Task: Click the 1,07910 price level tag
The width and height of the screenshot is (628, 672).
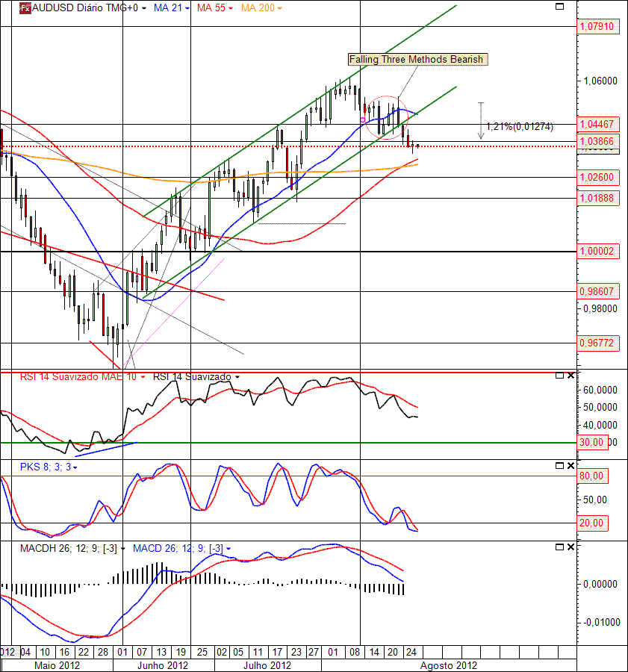Action: (598, 27)
